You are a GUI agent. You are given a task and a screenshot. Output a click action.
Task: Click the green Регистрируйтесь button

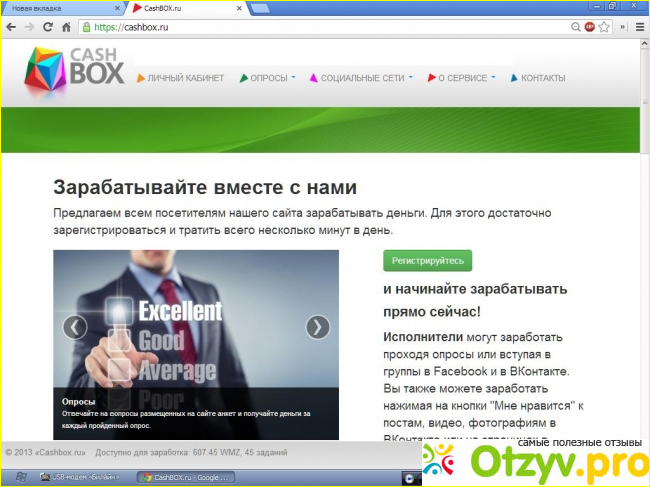pos(427,260)
